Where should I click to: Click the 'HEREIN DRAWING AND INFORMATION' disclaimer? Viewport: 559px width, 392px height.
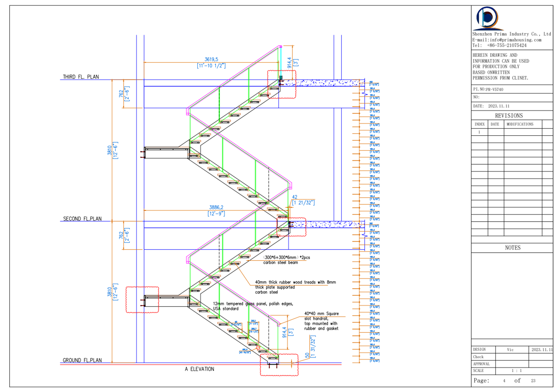(x=501, y=67)
